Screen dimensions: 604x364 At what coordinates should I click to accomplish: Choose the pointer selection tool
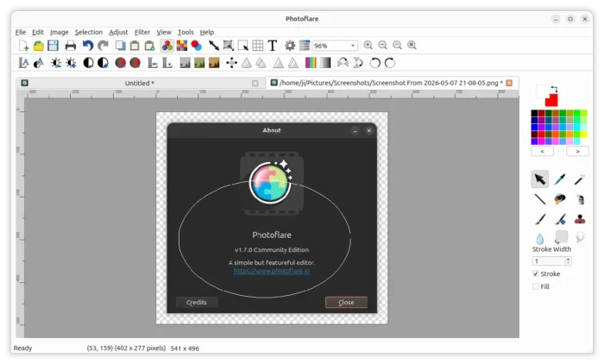coord(539,179)
